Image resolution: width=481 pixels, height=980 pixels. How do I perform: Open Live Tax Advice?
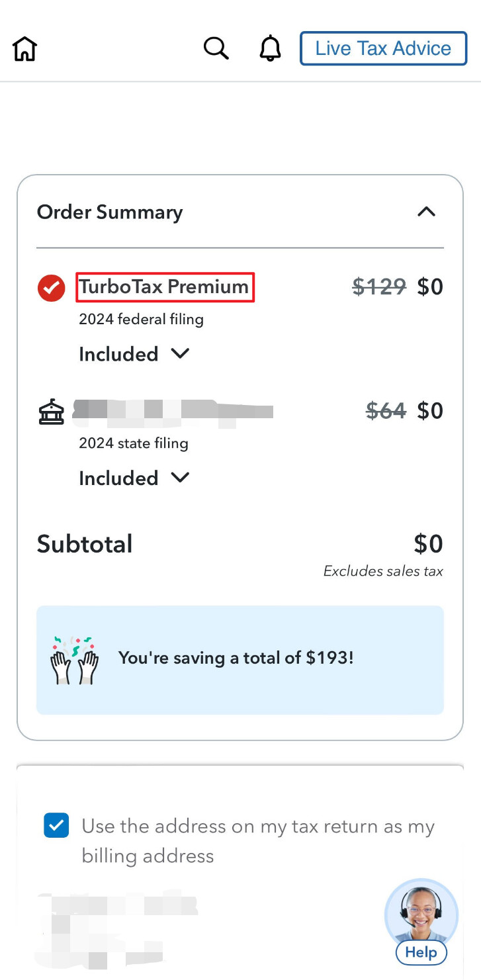[383, 48]
